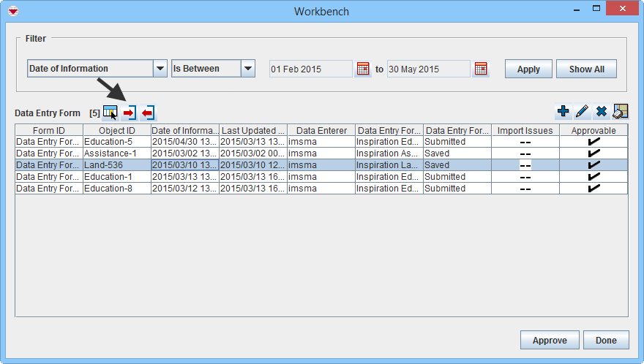644x364 pixels.
Task: Click the Approve button
Action: [549, 340]
